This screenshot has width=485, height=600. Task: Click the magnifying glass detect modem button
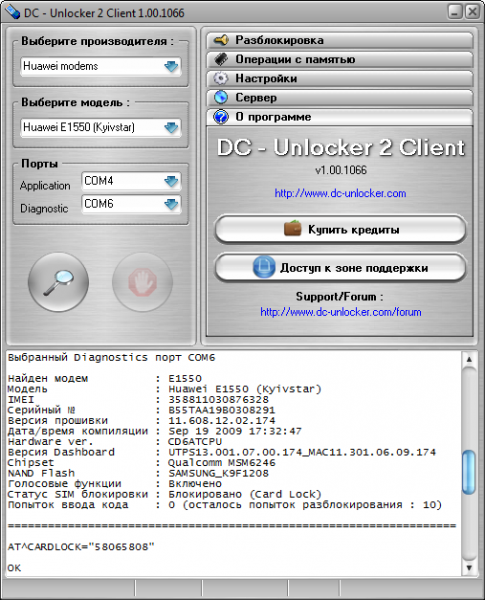(58, 282)
